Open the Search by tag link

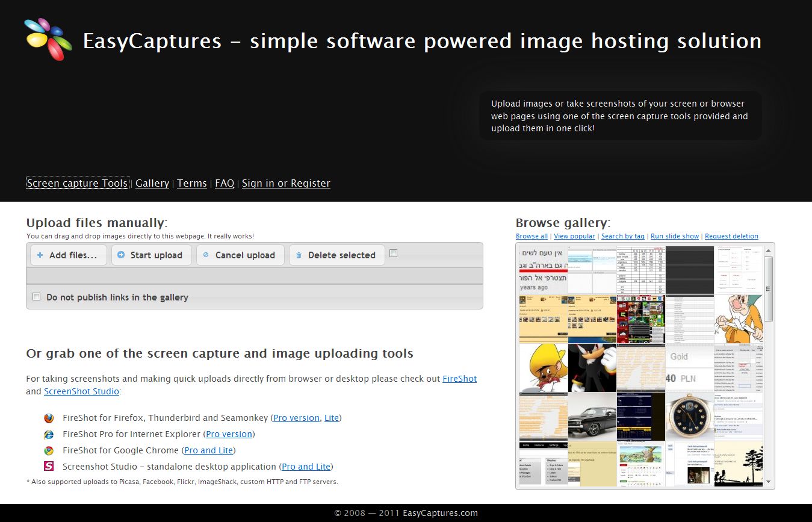pyautogui.click(x=622, y=236)
